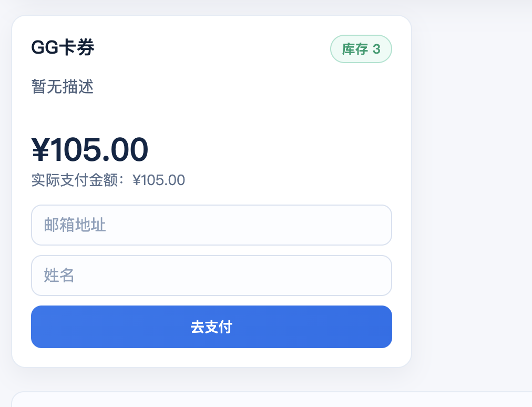This screenshot has height=407, width=532.
Task: Select the GG卡券 product title
Action: click(63, 48)
